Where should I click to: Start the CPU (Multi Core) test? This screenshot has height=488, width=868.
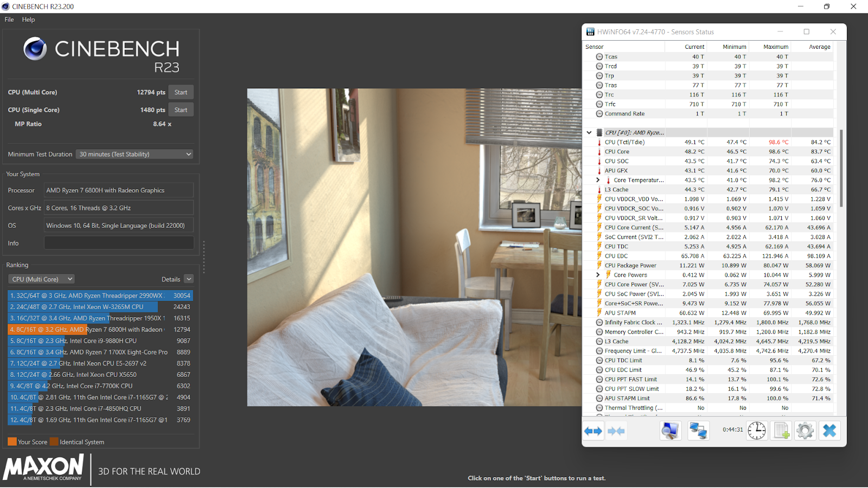click(x=181, y=92)
